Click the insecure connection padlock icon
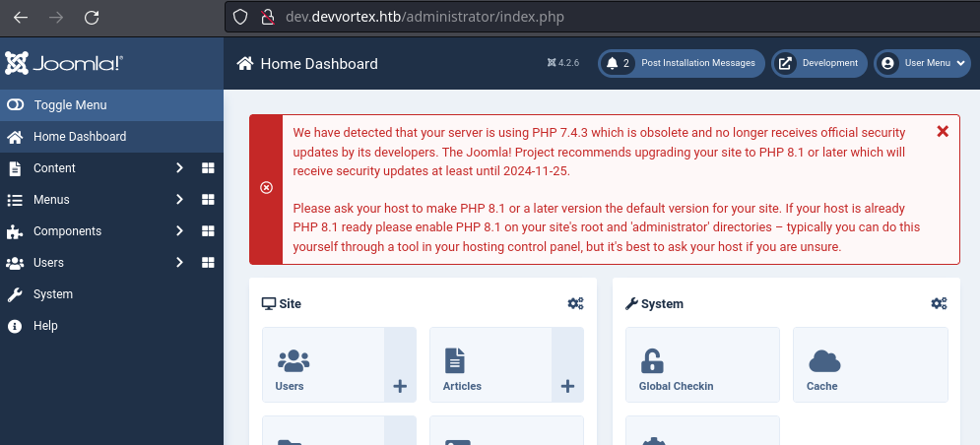Image resolution: width=980 pixels, height=445 pixels. 268,17
